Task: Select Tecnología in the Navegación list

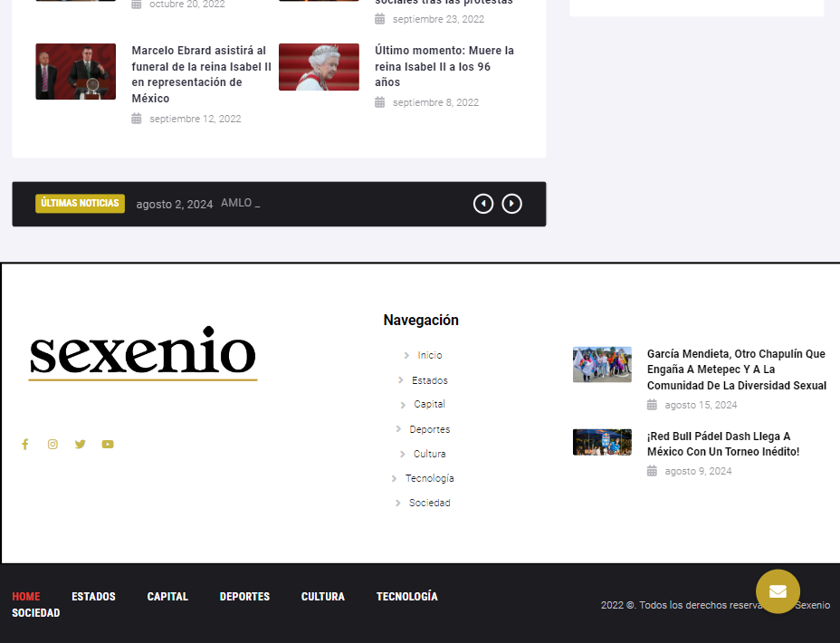Action: tap(429, 478)
